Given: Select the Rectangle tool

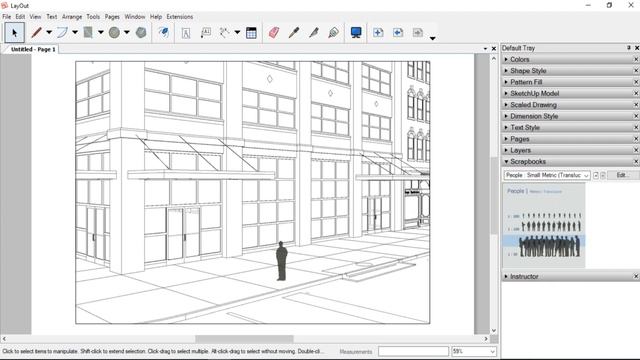Looking at the screenshot, I should pos(88,33).
